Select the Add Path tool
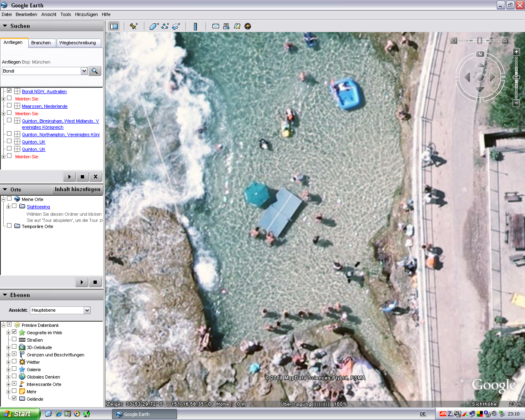This screenshot has width=525, height=420. pos(165,26)
